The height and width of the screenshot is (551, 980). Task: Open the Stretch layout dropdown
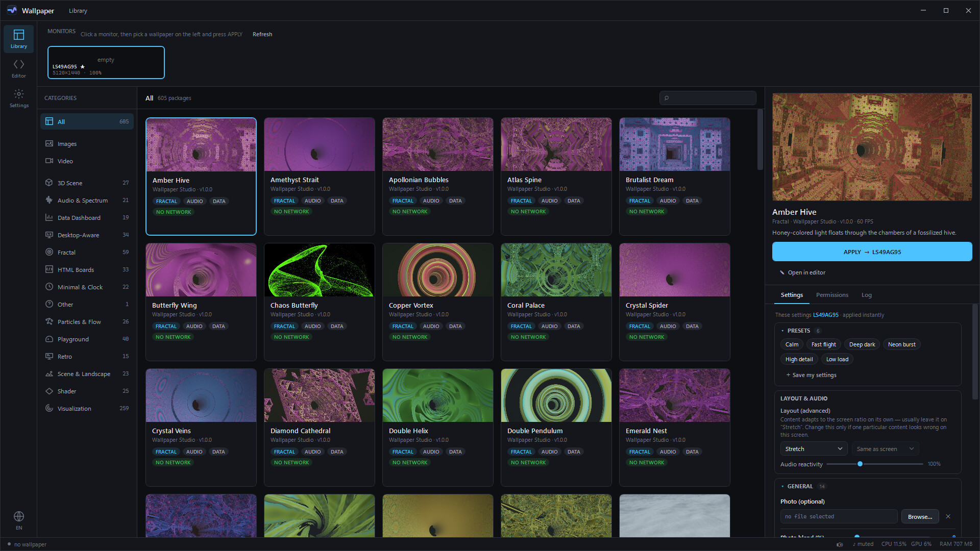[814, 449]
